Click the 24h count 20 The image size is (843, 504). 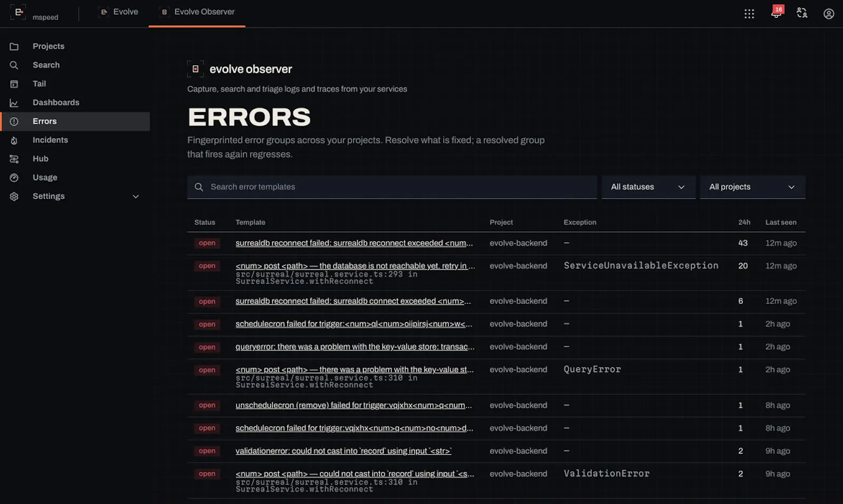tap(743, 266)
